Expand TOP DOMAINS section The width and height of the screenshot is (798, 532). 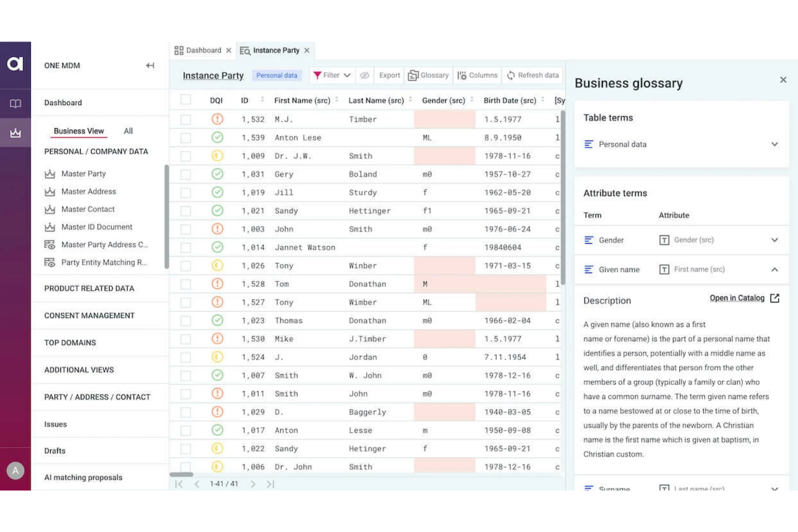click(x=70, y=343)
